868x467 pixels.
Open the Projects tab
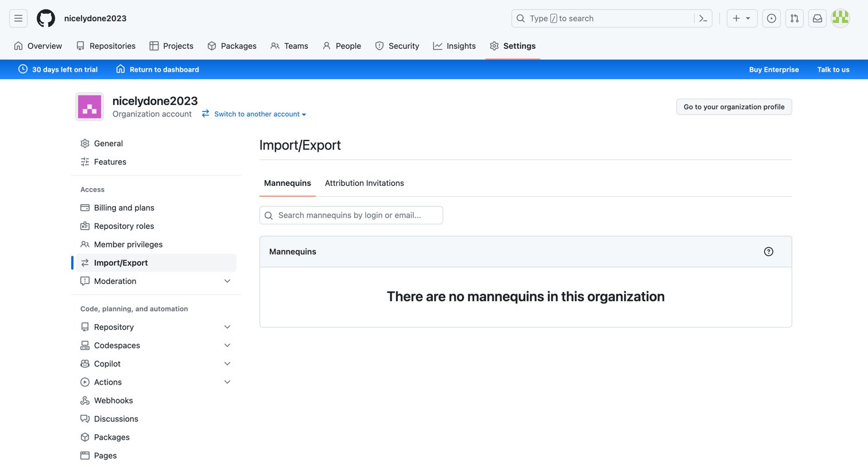[x=171, y=46]
